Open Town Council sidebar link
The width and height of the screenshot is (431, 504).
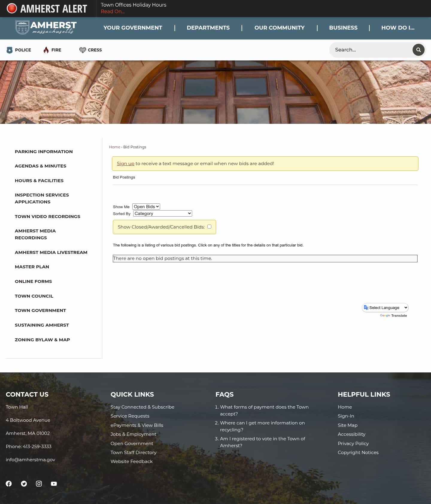[34, 296]
